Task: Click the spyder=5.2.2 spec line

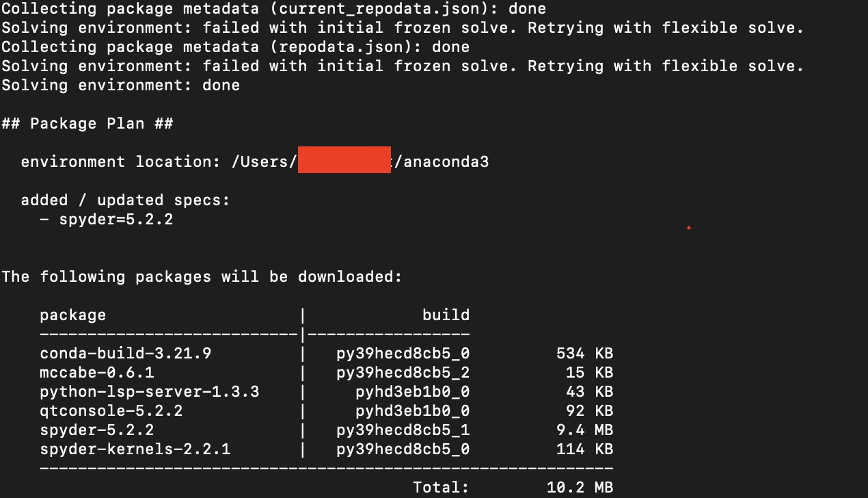Action: click(106, 220)
